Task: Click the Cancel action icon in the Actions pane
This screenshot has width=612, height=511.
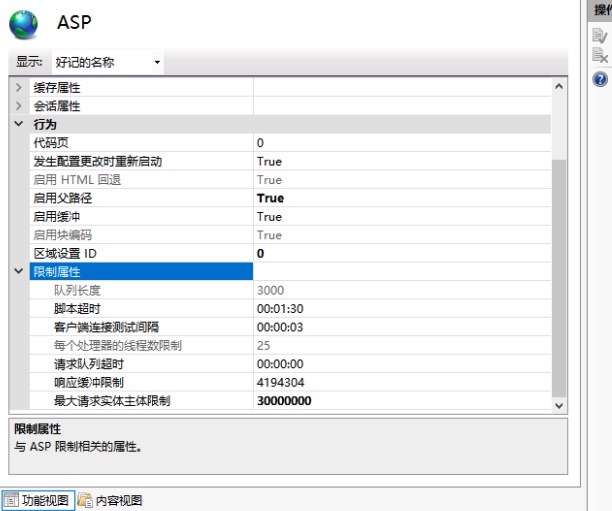Action: pos(600,55)
